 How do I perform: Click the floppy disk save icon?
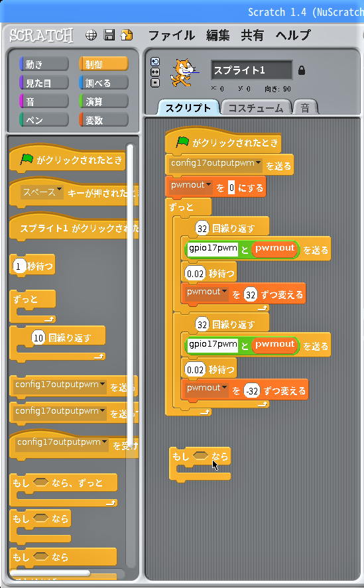click(x=109, y=35)
